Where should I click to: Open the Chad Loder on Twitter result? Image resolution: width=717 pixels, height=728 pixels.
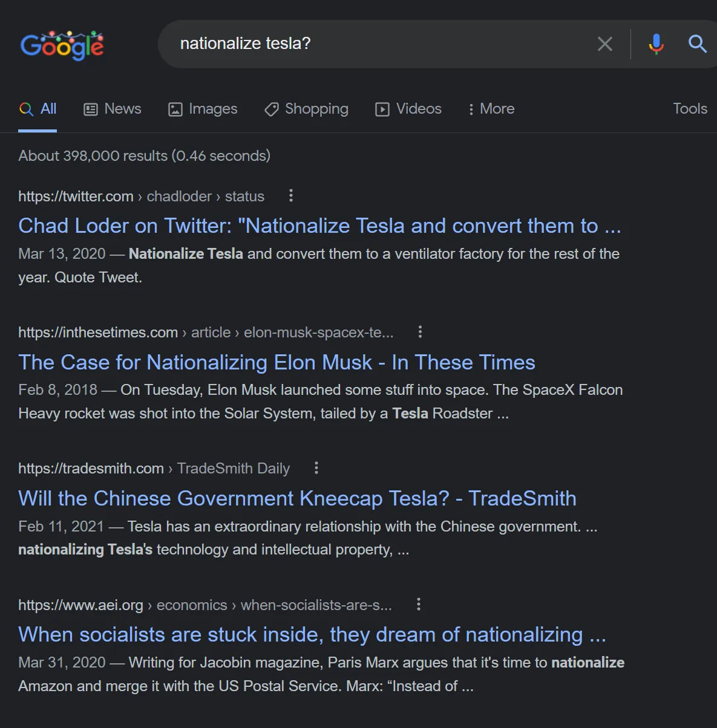click(x=319, y=226)
